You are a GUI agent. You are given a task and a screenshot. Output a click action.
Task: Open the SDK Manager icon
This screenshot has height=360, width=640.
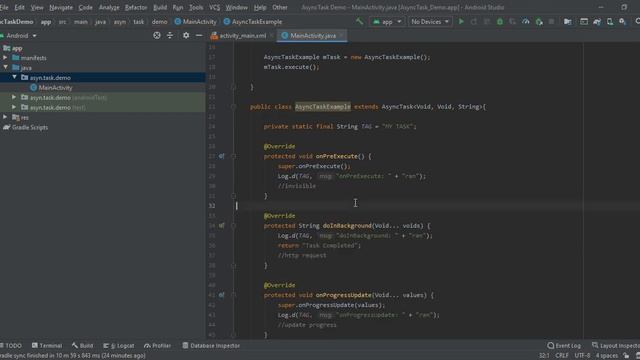622,22
